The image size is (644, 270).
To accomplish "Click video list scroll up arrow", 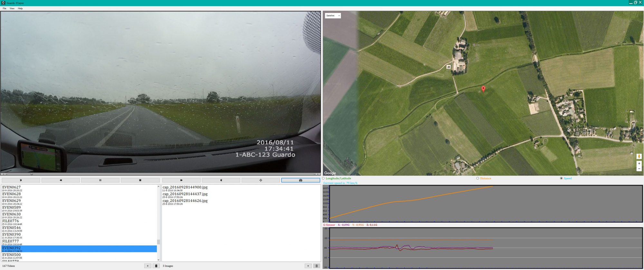I will (x=158, y=186).
